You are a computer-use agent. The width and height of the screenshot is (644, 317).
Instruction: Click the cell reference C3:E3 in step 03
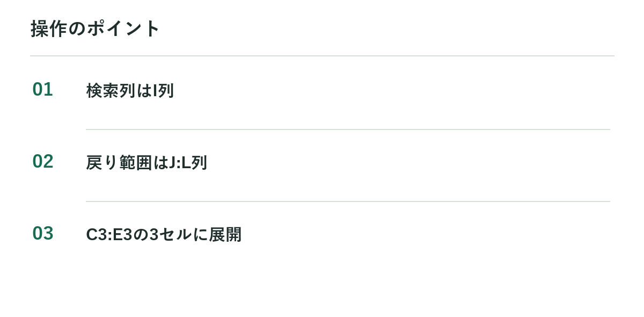(x=109, y=234)
